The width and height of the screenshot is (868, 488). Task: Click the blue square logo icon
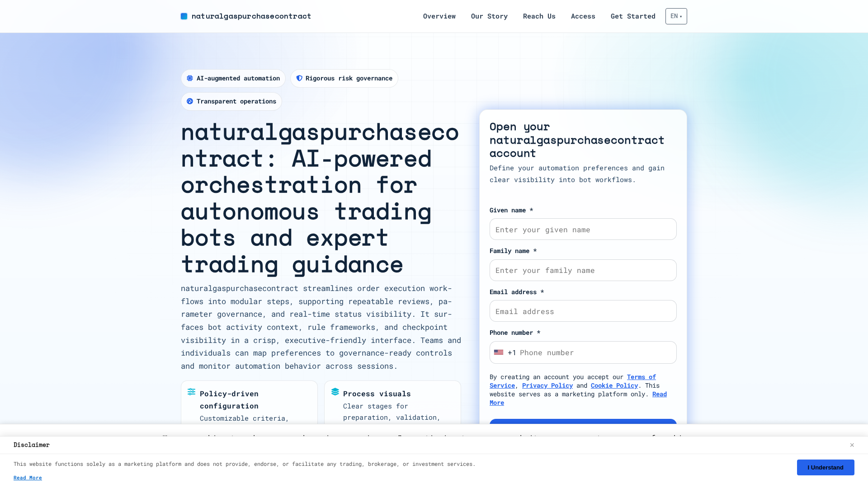(184, 16)
